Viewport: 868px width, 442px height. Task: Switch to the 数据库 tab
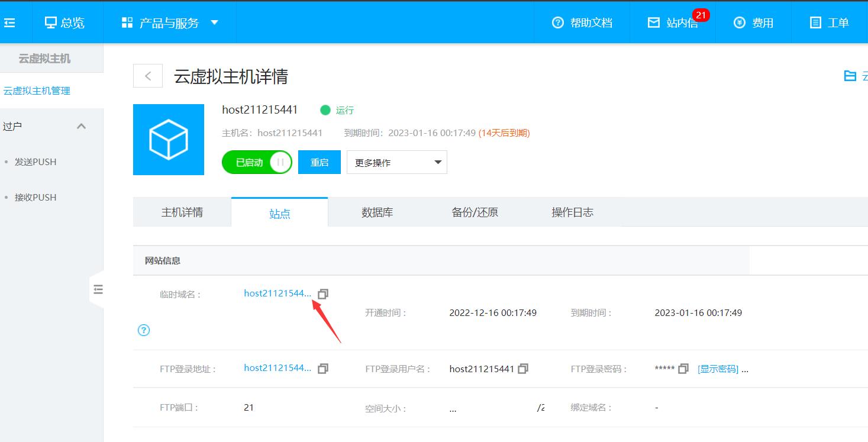[x=377, y=212]
